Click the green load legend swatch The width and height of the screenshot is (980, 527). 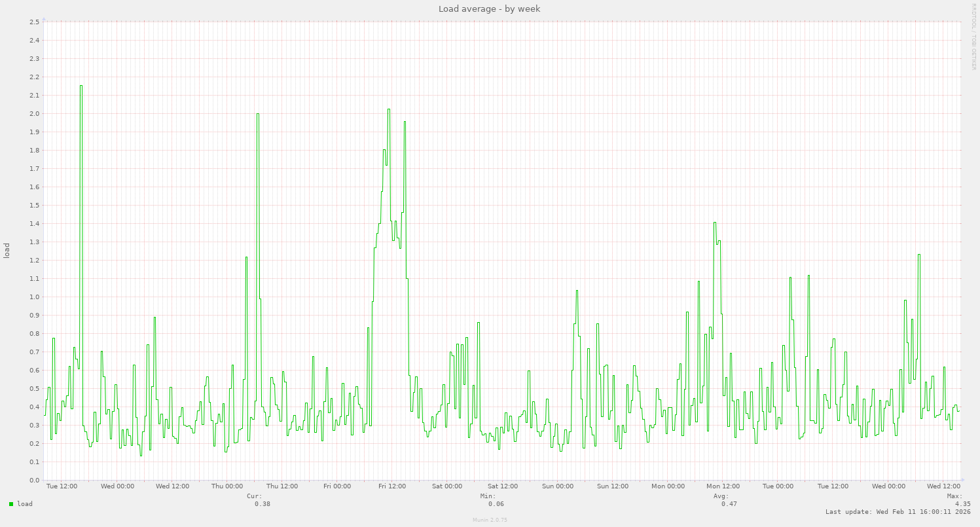coord(10,504)
